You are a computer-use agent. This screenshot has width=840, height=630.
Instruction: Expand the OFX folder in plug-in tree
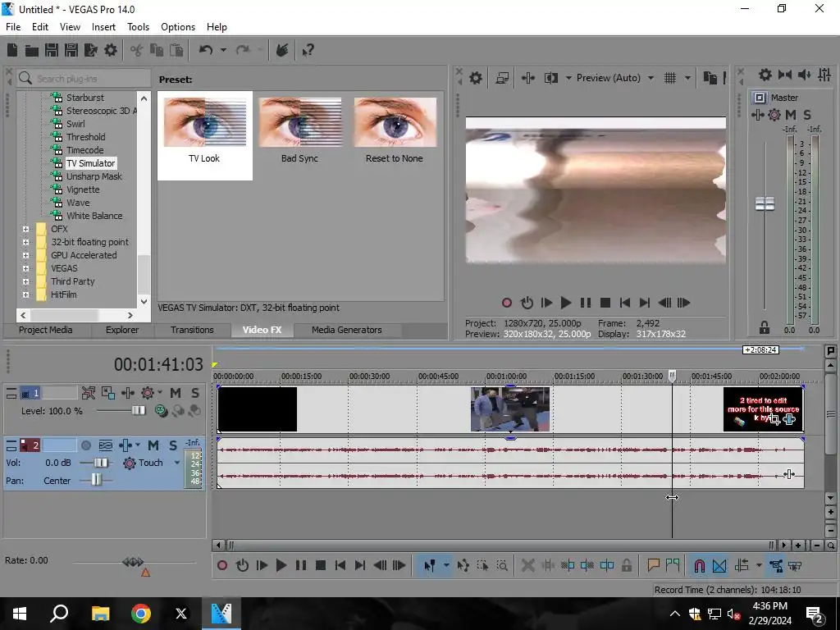pos(25,230)
